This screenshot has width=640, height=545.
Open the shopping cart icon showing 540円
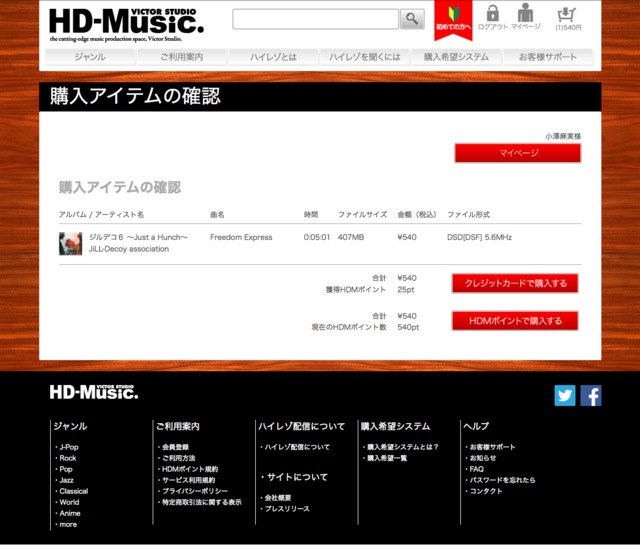[568, 19]
